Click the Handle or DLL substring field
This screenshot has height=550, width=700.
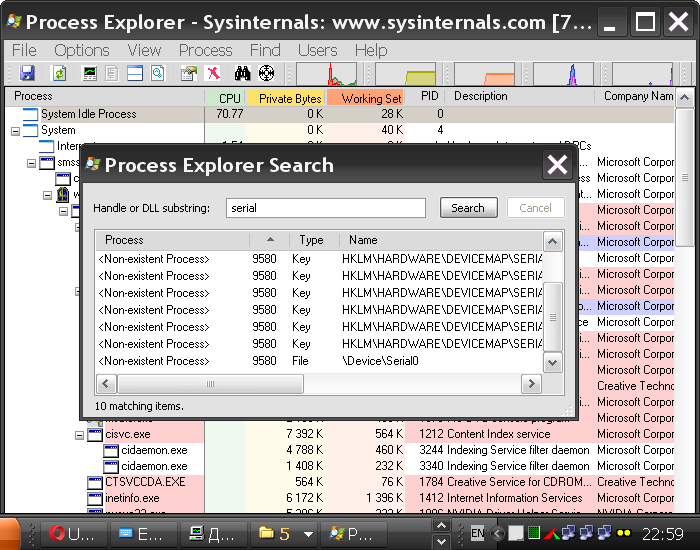click(x=325, y=208)
